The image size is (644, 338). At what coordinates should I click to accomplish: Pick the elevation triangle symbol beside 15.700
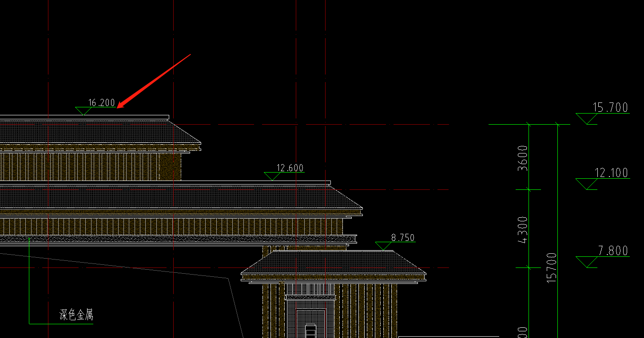coord(587,119)
